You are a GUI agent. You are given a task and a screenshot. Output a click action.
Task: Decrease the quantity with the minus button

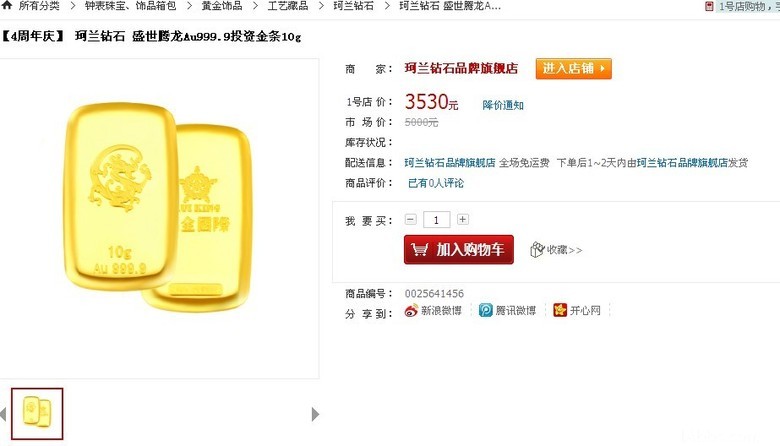(410, 219)
